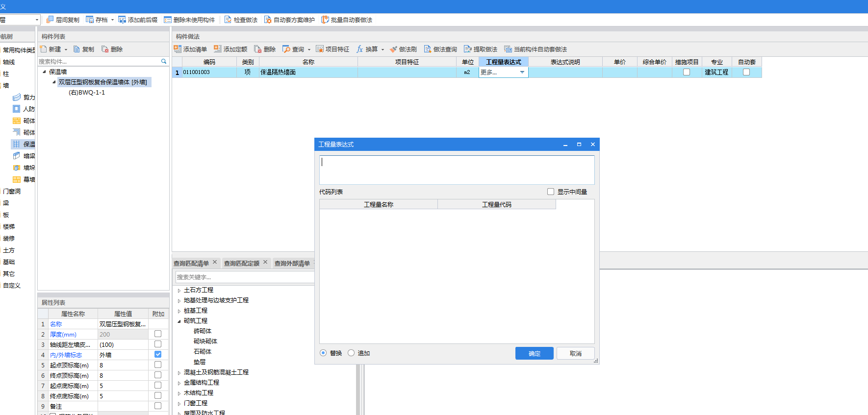Click the 新建 icon in 构件列表
Image resolution: width=868 pixels, height=415 pixels.
point(43,49)
